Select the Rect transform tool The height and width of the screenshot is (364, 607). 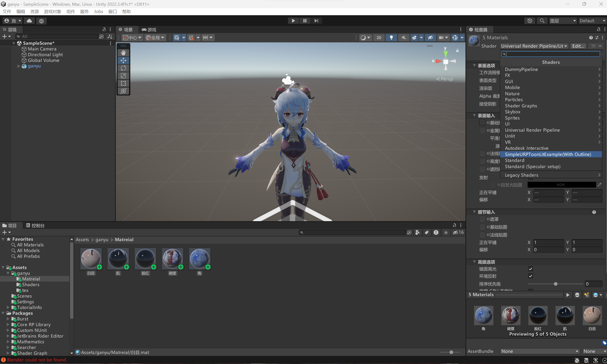click(x=123, y=83)
